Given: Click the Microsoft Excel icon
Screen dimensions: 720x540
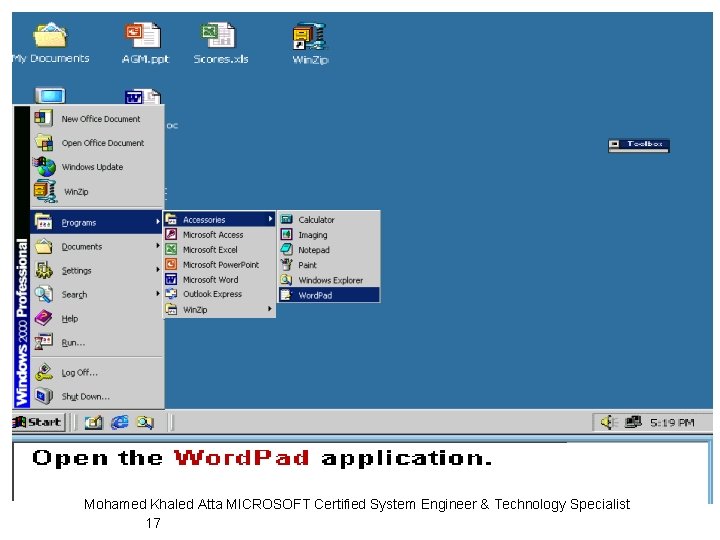Looking at the screenshot, I should pos(171,249).
